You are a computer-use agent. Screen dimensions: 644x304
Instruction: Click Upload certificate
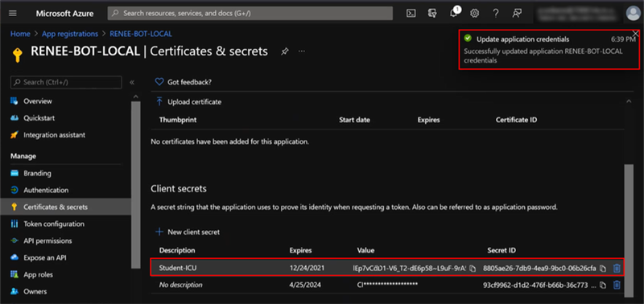click(194, 102)
